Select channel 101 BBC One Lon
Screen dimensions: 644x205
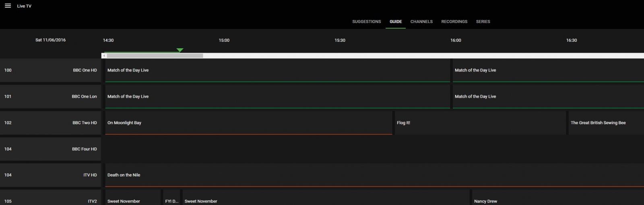point(50,96)
